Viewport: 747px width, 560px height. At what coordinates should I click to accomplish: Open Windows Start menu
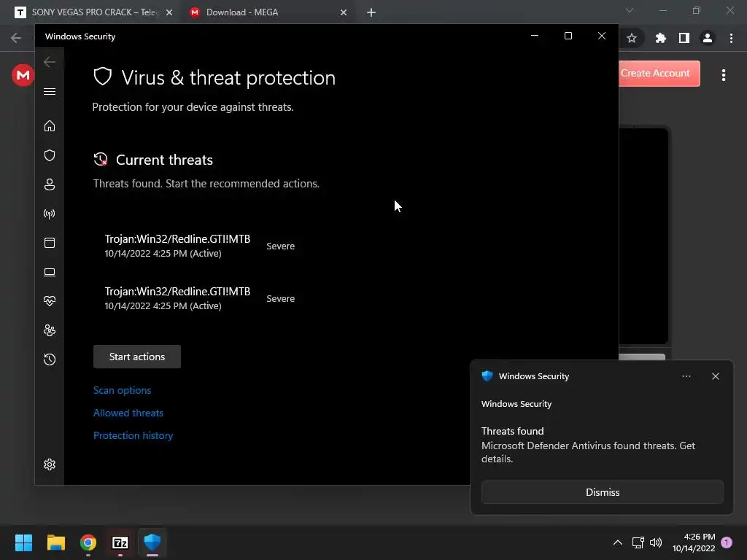(x=23, y=542)
